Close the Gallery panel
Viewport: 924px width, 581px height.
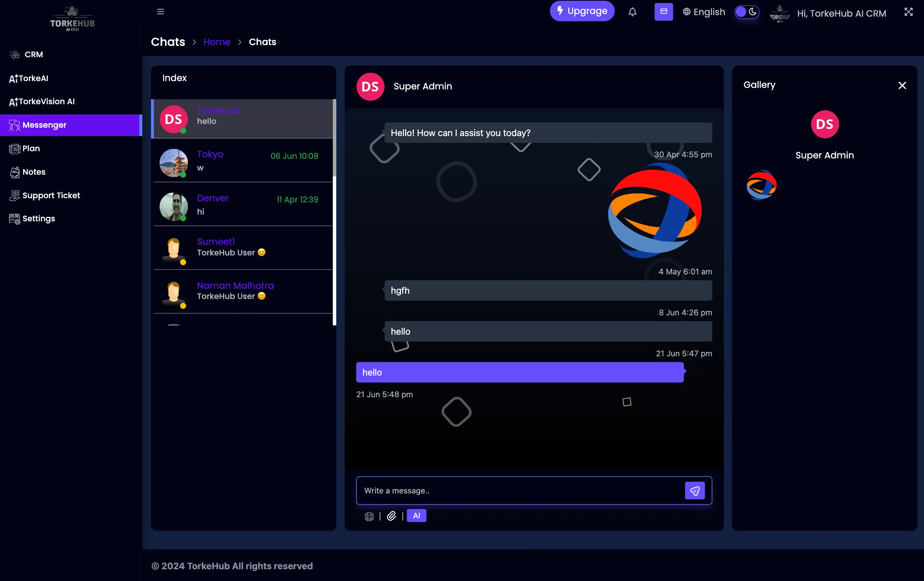click(x=902, y=85)
